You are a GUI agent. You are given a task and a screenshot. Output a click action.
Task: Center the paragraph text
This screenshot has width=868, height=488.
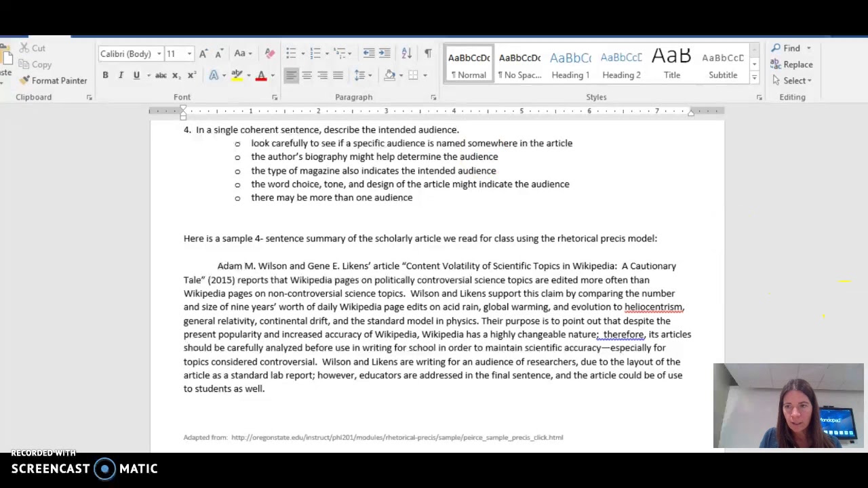click(x=307, y=75)
